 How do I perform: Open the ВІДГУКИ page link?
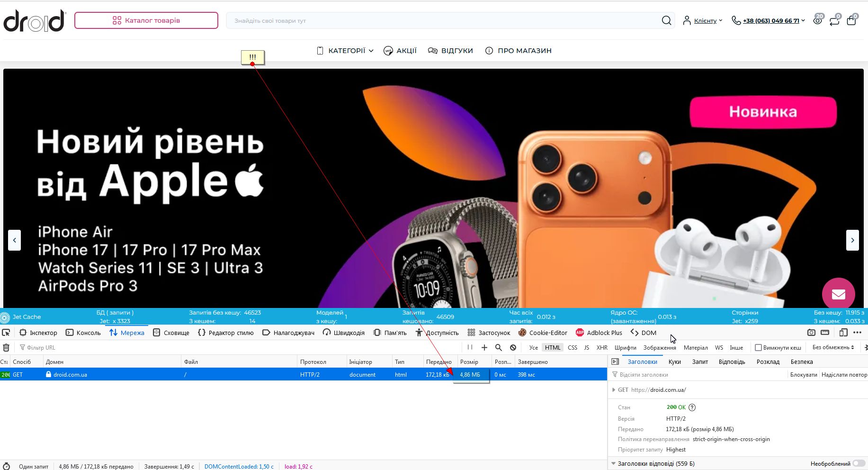[x=450, y=51]
